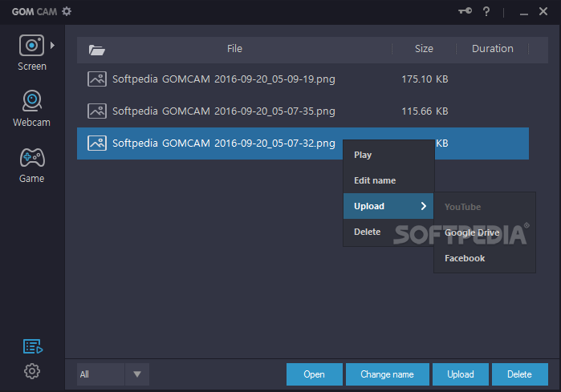The width and height of the screenshot is (561, 392).
Task: Sort by the Size column header
Action: pyautogui.click(x=424, y=49)
